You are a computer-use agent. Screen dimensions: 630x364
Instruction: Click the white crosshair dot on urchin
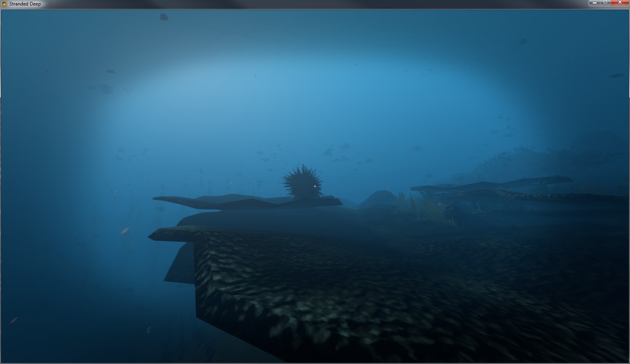click(315, 186)
